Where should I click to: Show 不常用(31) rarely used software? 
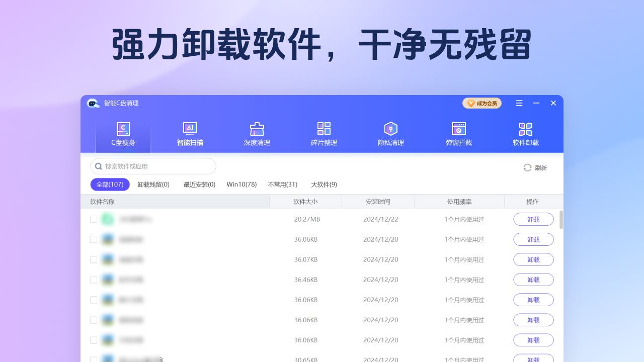[283, 185]
